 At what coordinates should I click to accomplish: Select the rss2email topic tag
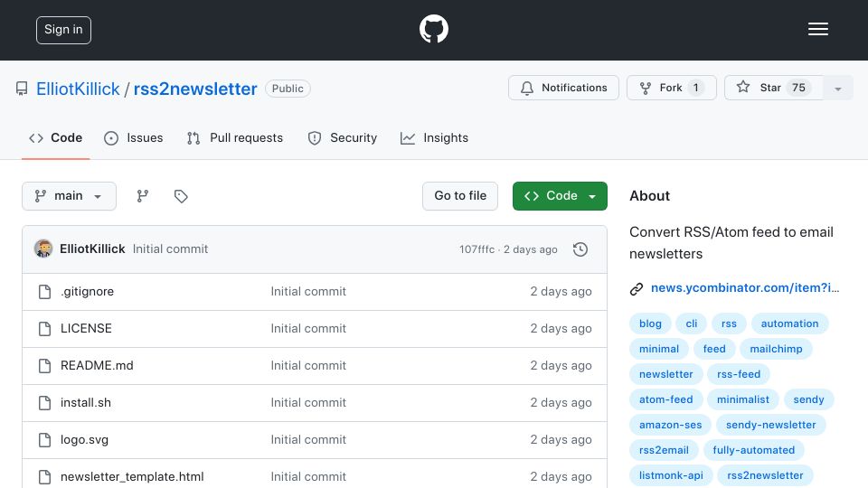(x=664, y=450)
